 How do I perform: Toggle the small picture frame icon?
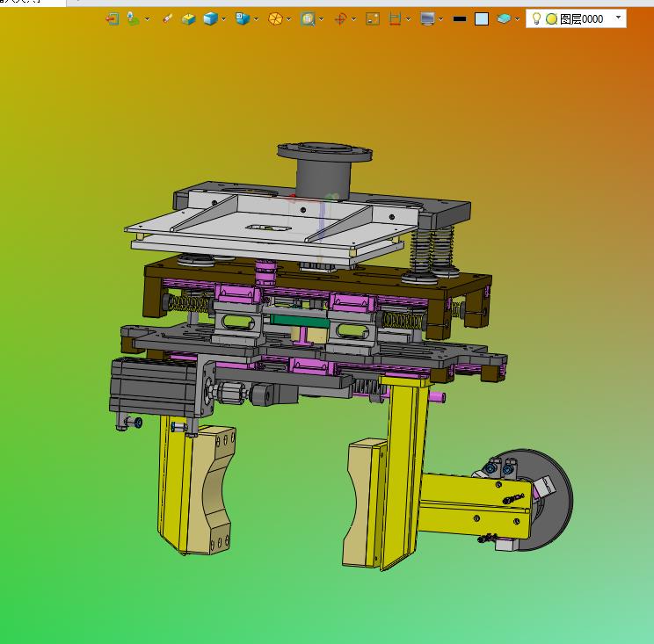coord(372,18)
